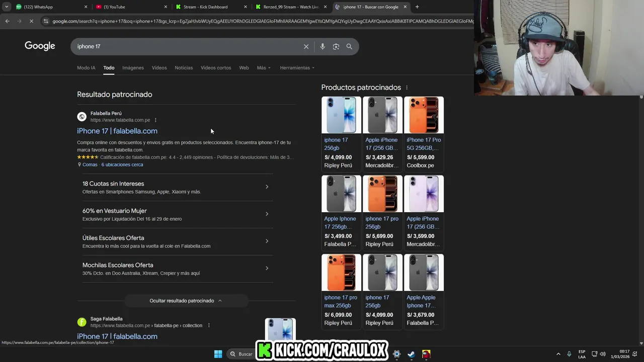Screen dimensions: 644x362
Task: Expand 18 Cuotas sin Intereses sitelink
Action: click(x=178, y=187)
